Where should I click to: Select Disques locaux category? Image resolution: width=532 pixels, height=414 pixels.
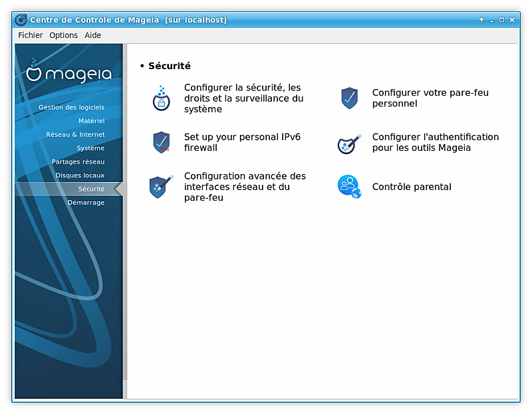pyautogui.click(x=80, y=175)
